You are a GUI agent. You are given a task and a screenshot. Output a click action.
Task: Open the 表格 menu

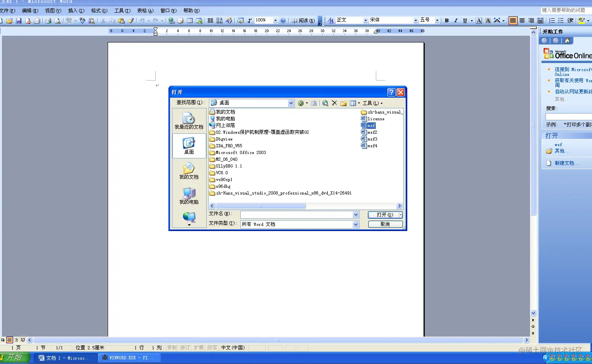pos(145,11)
